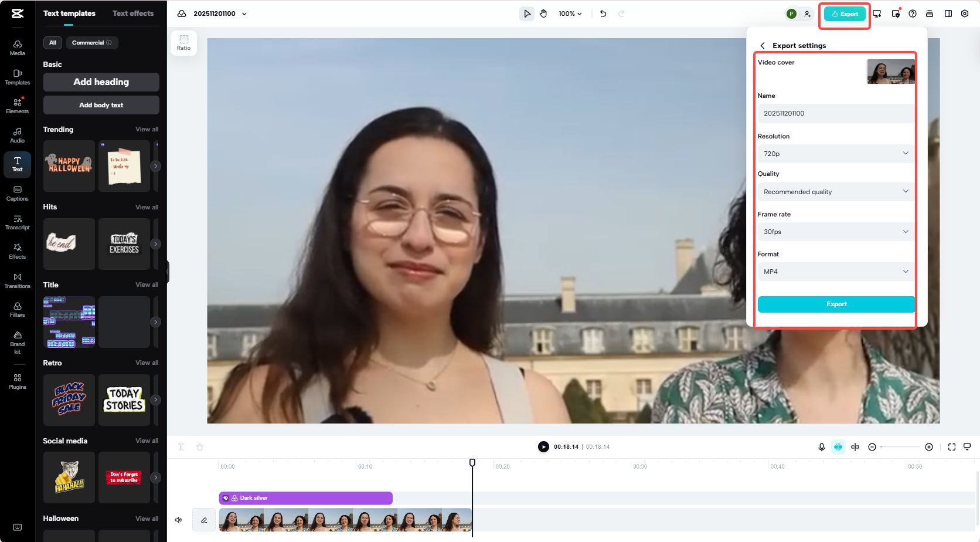The width and height of the screenshot is (980, 542).
Task: Select the Media panel in the sidebar
Action: tap(17, 46)
